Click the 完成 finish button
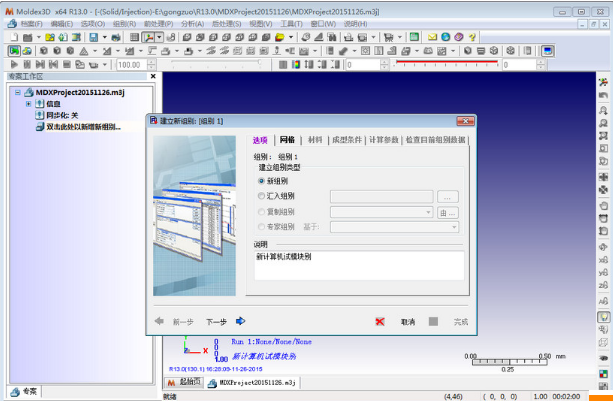 pos(448,322)
